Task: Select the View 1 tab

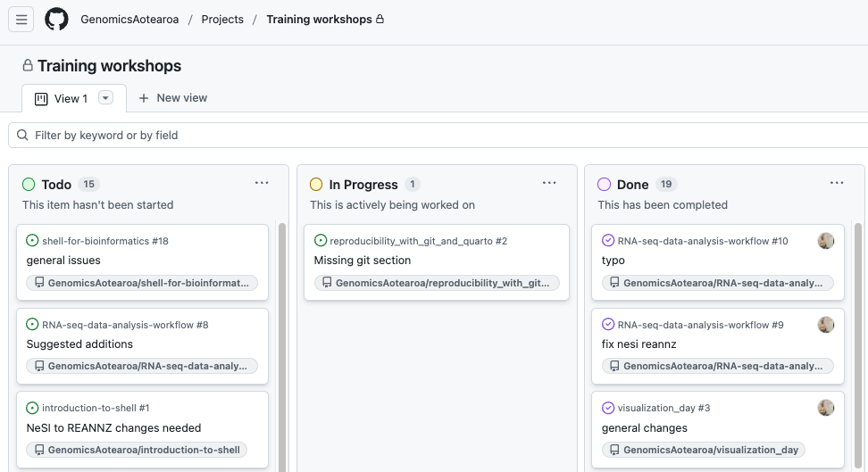Action: 63,98
